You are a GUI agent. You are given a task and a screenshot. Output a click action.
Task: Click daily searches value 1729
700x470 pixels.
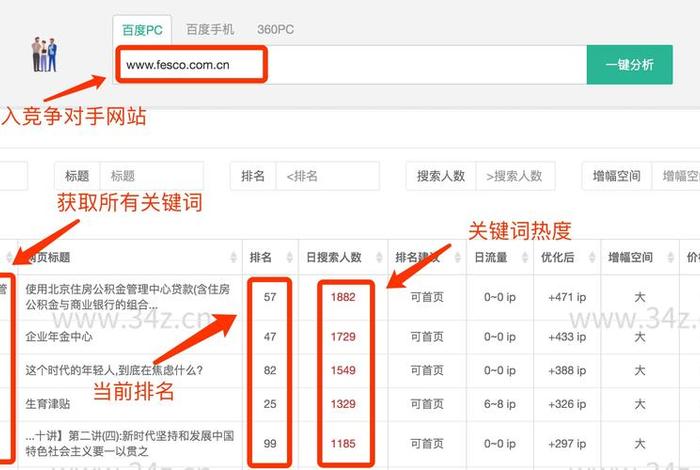point(343,337)
